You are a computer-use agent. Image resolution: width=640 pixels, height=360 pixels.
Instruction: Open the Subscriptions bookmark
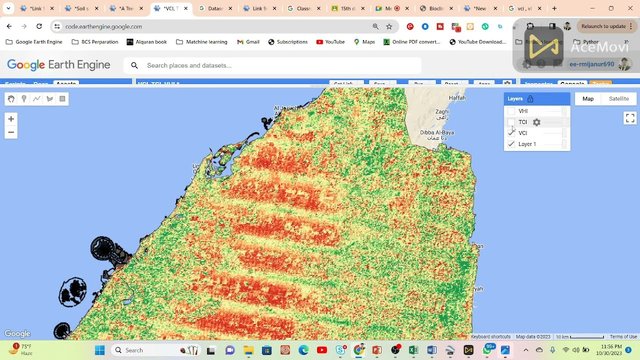[288, 42]
